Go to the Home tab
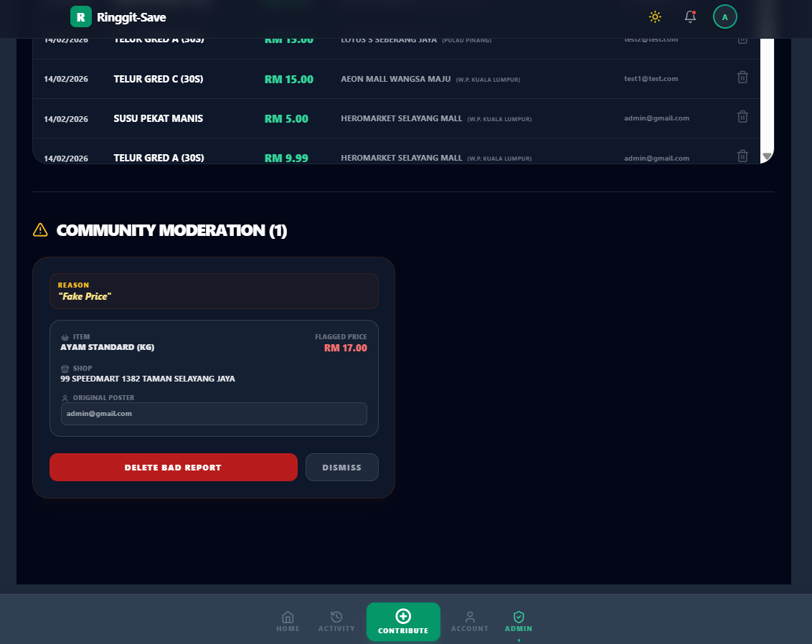This screenshot has height=644, width=812. tap(288, 621)
